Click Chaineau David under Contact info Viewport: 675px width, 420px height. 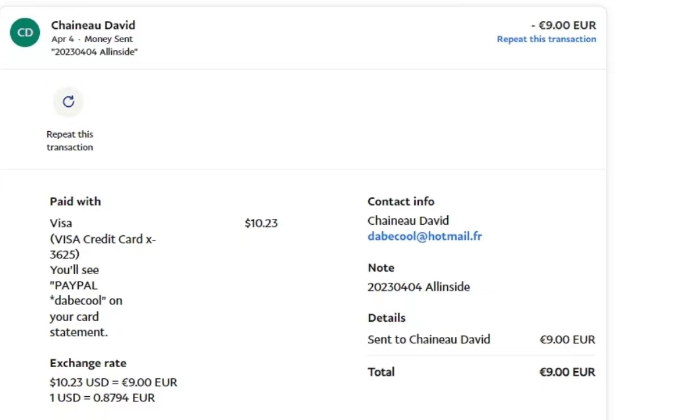pos(408,220)
